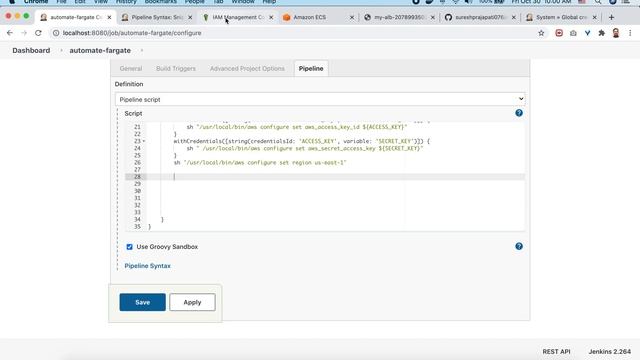This screenshot has width=640, height=360.
Task: Switch to the General config tab
Action: (x=131, y=69)
